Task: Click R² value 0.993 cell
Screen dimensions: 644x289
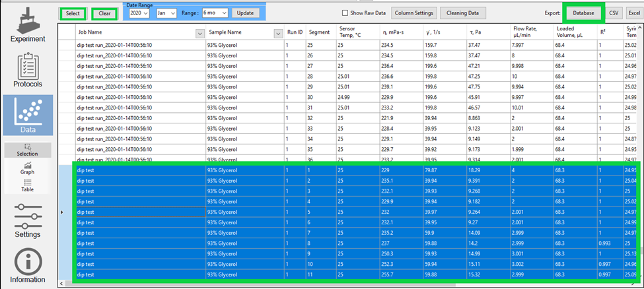Action: (610, 243)
